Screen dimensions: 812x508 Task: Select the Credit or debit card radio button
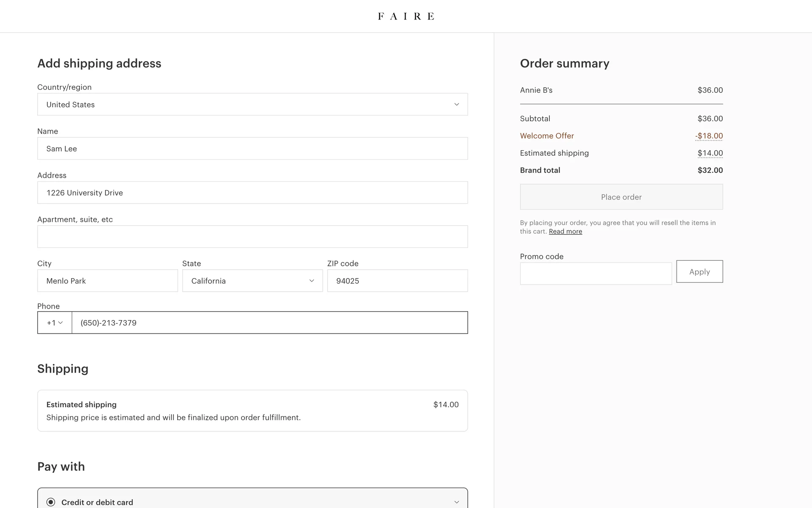51,502
